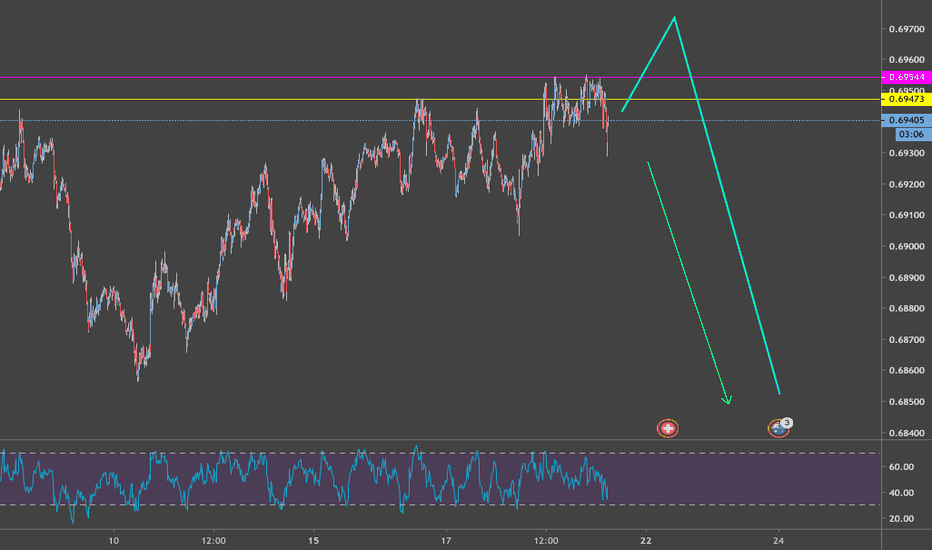
Task: Click the current price label 0.69405
Action: click(x=906, y=120)
